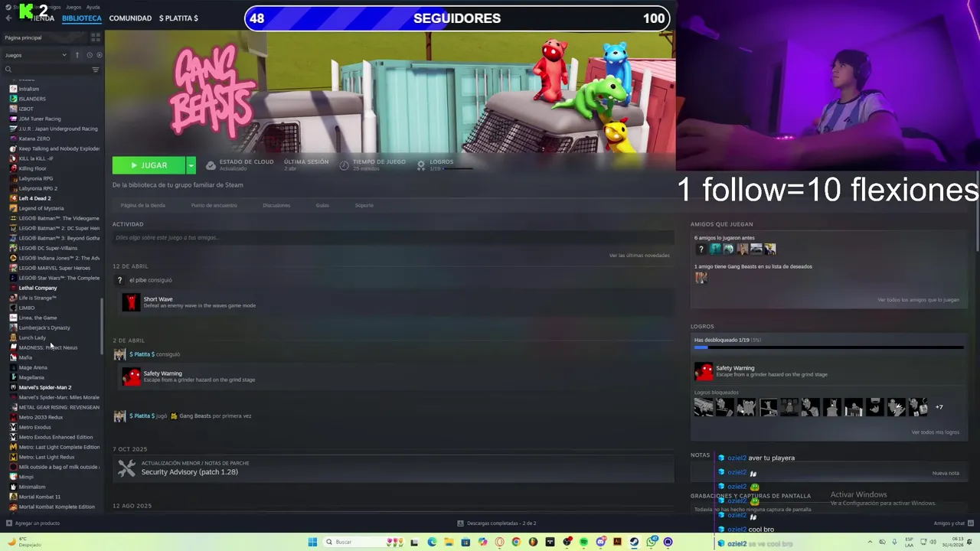The image size is (980, 551).
Task: Select LIMBO in the game list
Action: tap(26, 308)
